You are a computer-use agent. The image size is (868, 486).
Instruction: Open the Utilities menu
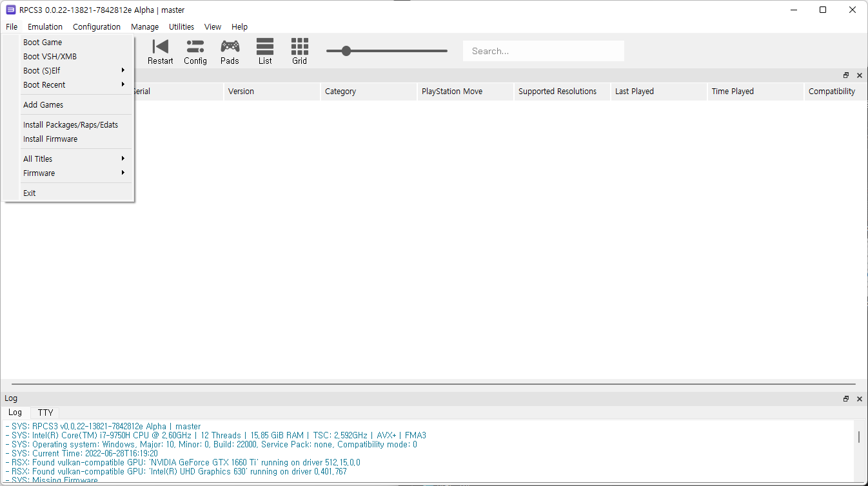coord(181,27)
